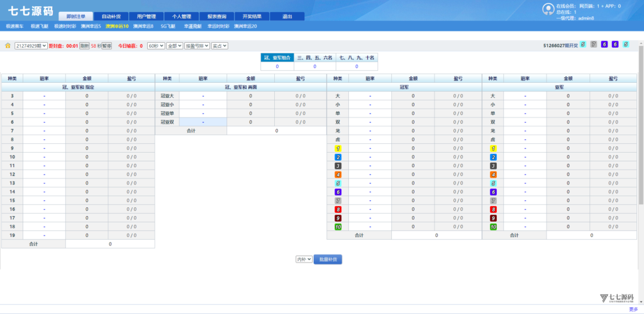Expand the 按盈亏排 sorting dropdown

click(197, 46)
